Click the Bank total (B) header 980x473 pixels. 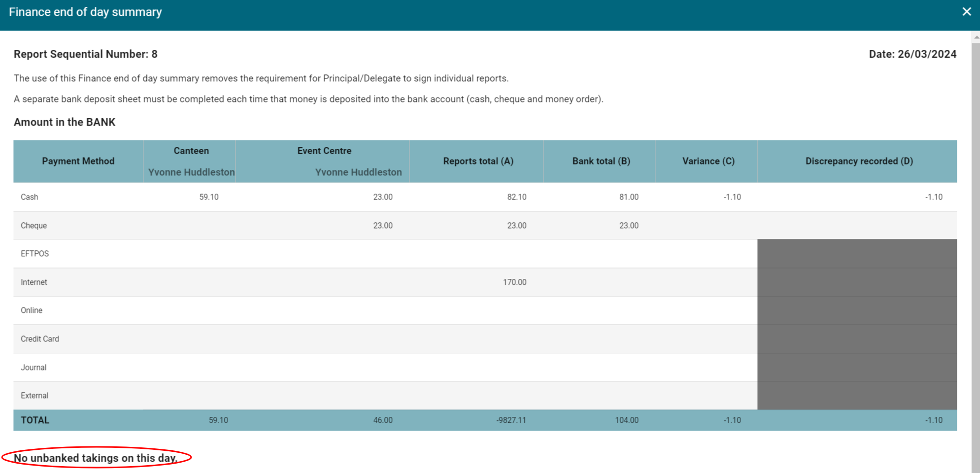pyautogui.click(x=601, y=161)
